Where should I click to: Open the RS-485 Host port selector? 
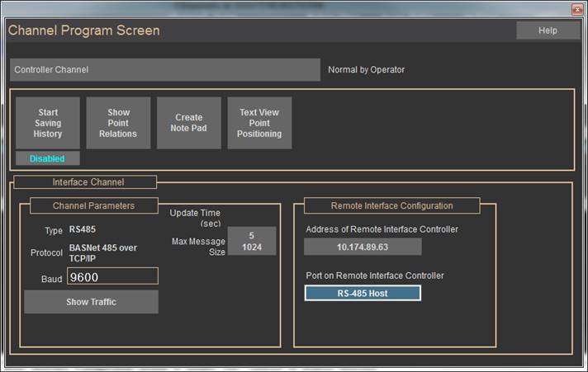363,294
